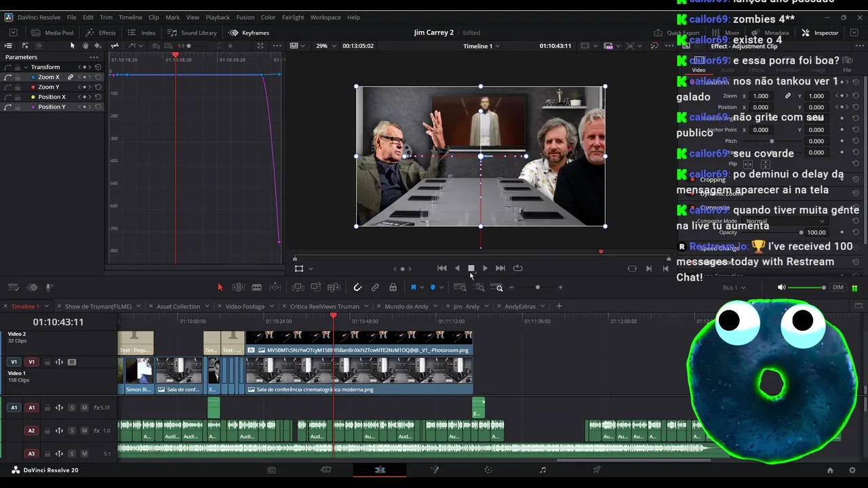
Task: Open the flag color dropdown arrow
Action: coord(421,287)
